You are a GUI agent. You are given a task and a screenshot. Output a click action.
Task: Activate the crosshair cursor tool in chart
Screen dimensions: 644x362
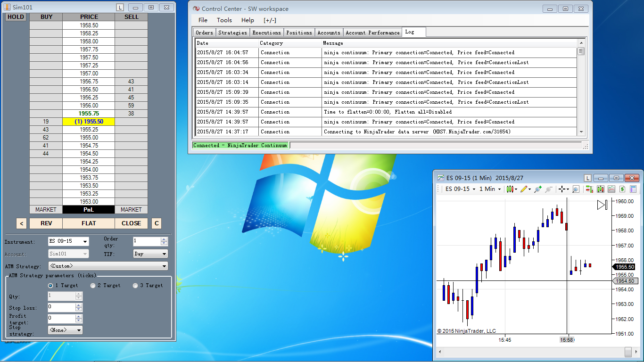click(x=562, y=189)
